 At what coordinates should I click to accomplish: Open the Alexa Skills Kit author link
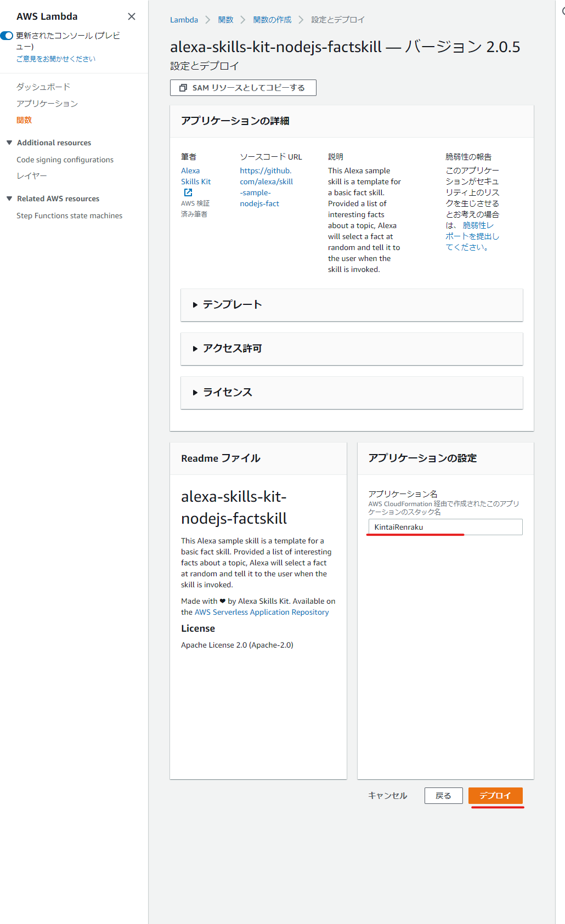coord(196,176)
